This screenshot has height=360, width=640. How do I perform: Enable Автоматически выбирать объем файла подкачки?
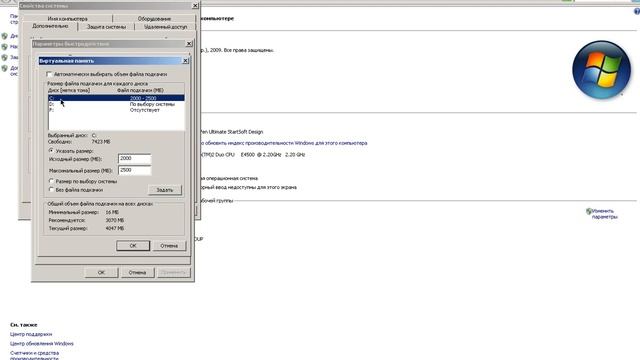click(x=49, y=74)
